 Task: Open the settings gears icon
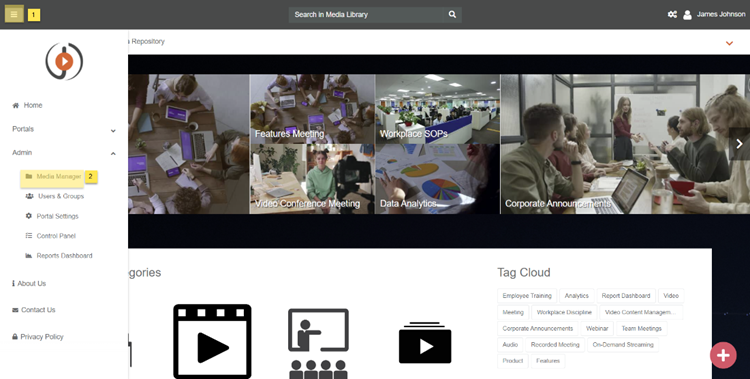pyautogui.click(x=672, y=14)
